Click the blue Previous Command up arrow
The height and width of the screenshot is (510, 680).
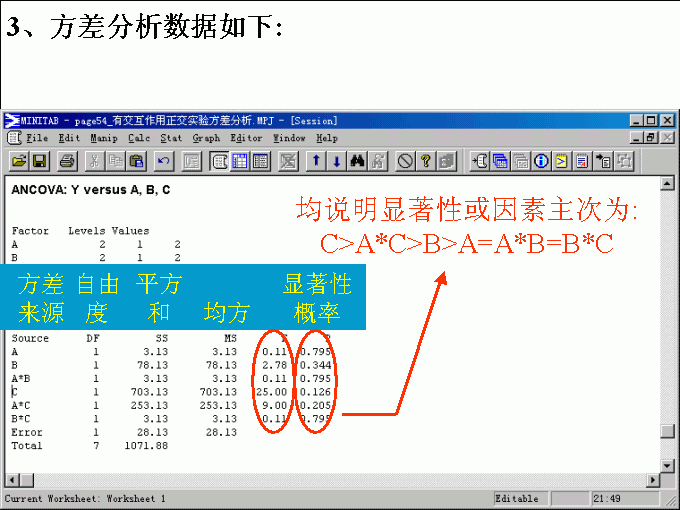click(x=316, y=160)
